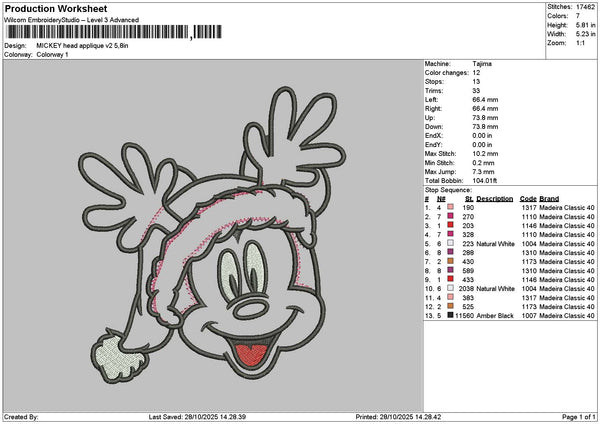
Task: Click the zoom value '1:1'
Action: [580, 43]
